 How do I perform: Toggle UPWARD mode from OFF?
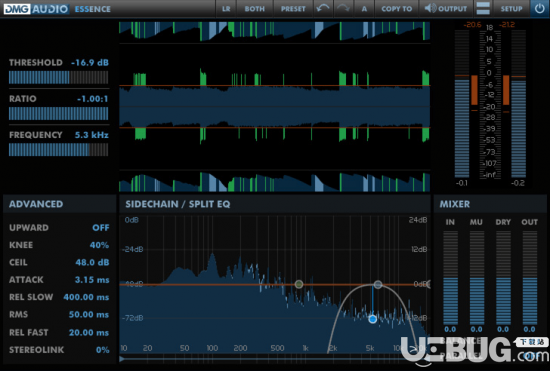click(101, 228)
